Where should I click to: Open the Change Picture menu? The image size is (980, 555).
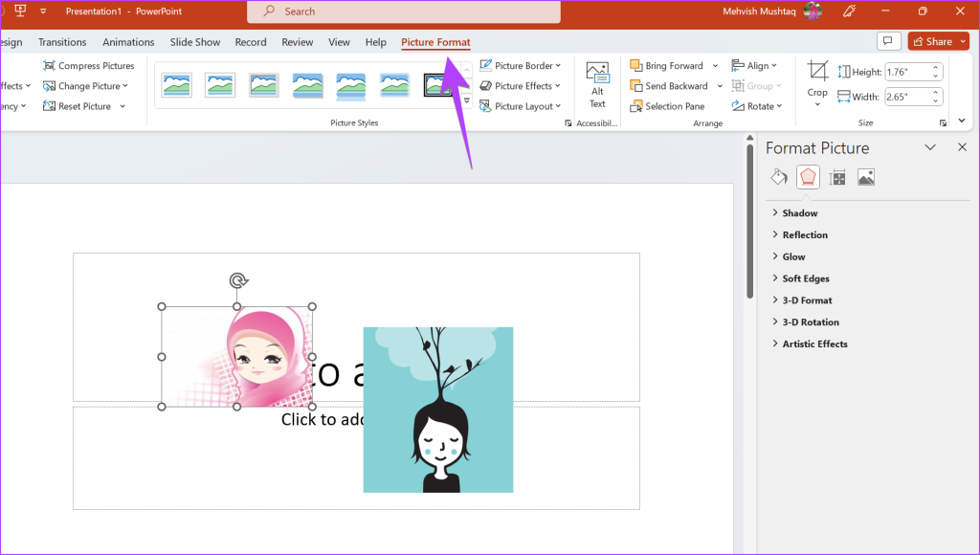tap(85, 85)
